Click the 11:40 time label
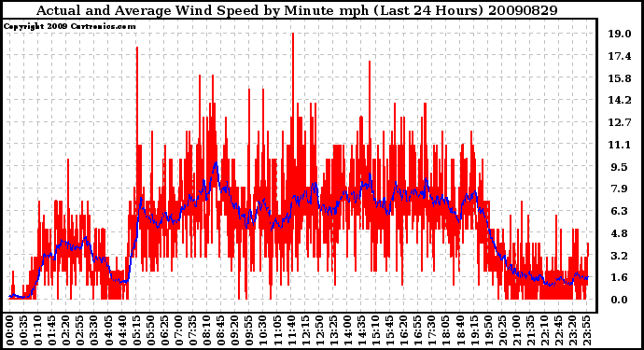This screenshot has width=644, height=350. pyautogui.click(x=291, y=331)
